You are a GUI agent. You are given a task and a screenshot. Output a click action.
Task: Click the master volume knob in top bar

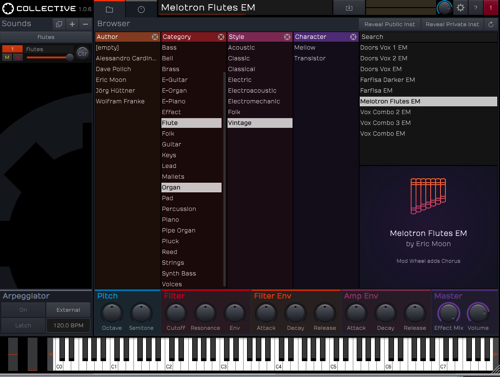coord(444,8)
